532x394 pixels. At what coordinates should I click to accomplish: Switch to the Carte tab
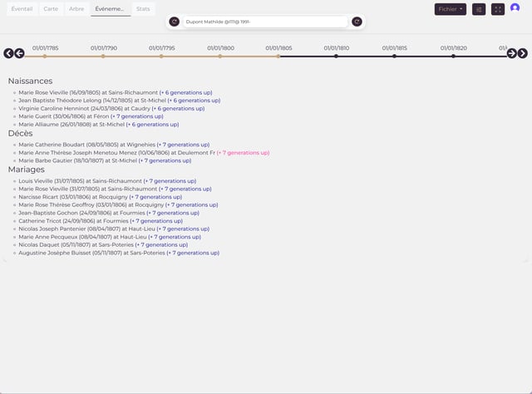(x=51, y=9)
